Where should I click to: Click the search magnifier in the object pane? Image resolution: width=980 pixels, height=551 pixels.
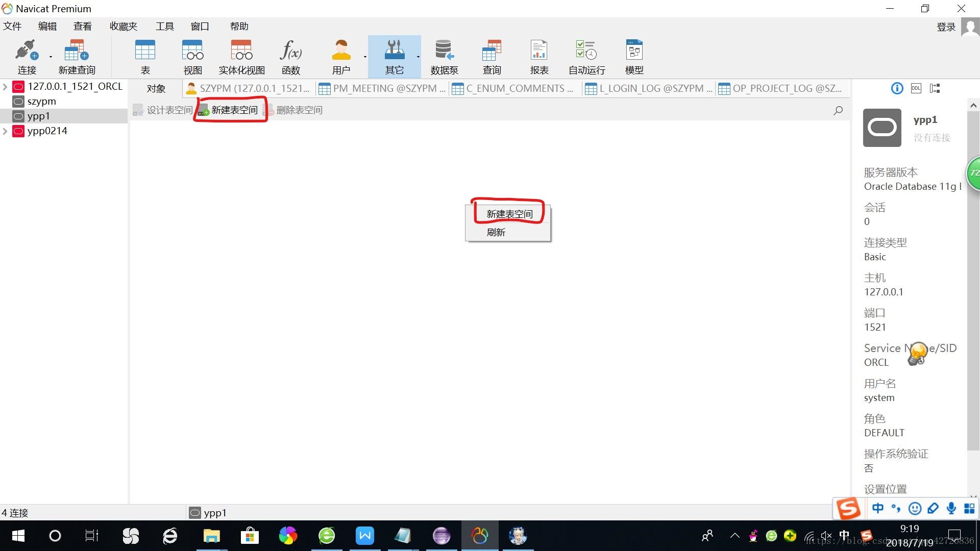(x=838, y=110)
